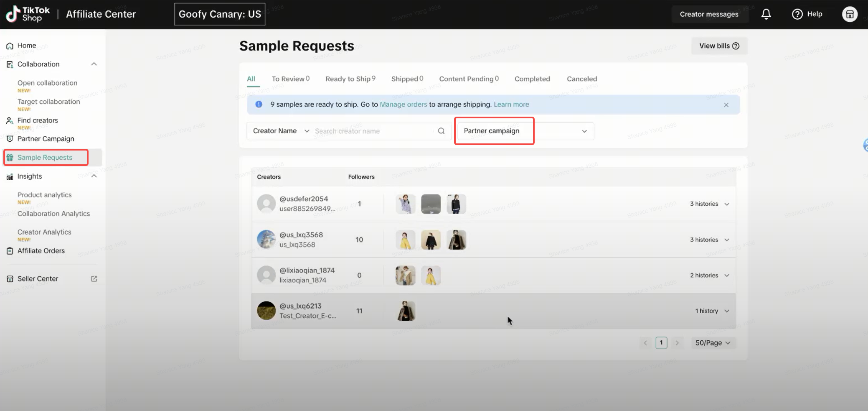Open the Partner campaign filter dropdown

(x=525, y=131)
